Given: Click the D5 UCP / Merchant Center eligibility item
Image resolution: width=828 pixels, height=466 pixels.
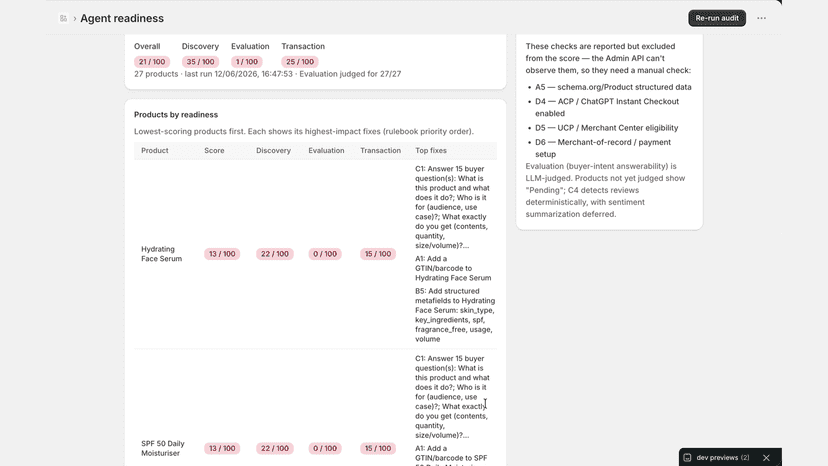Looking at the screenshot, I should pos(607,128).
